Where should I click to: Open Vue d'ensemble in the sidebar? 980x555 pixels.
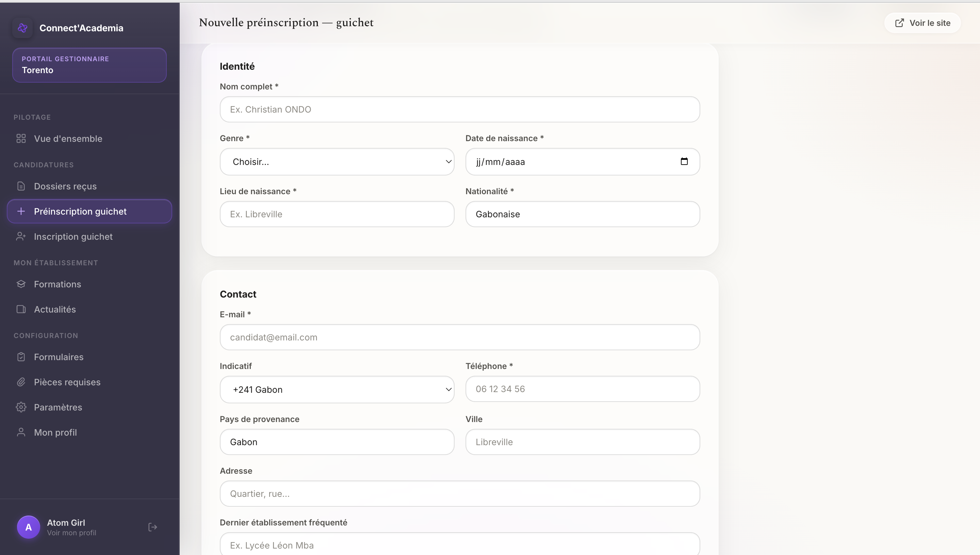(x=89, y=138)
